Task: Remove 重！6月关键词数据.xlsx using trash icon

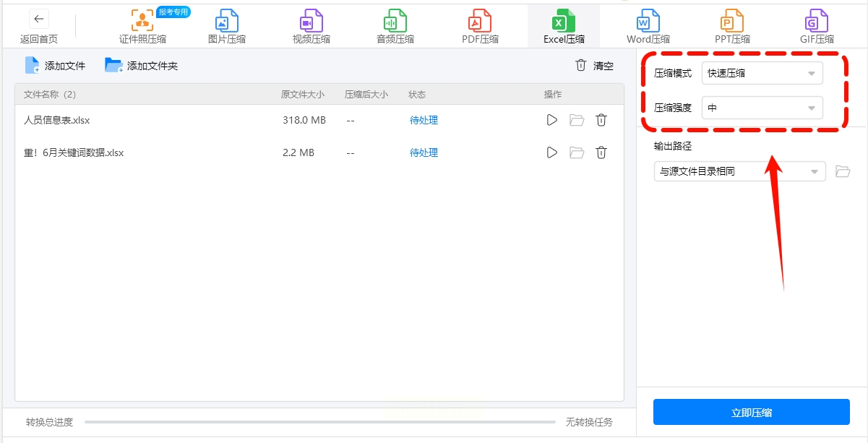Action: [x=601, y=152]
